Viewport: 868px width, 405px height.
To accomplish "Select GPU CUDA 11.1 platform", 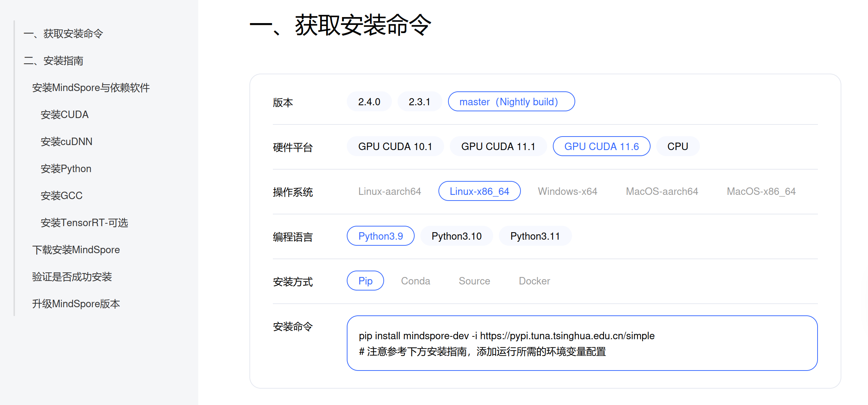I will pyautogui.click(x=498, y=146).
